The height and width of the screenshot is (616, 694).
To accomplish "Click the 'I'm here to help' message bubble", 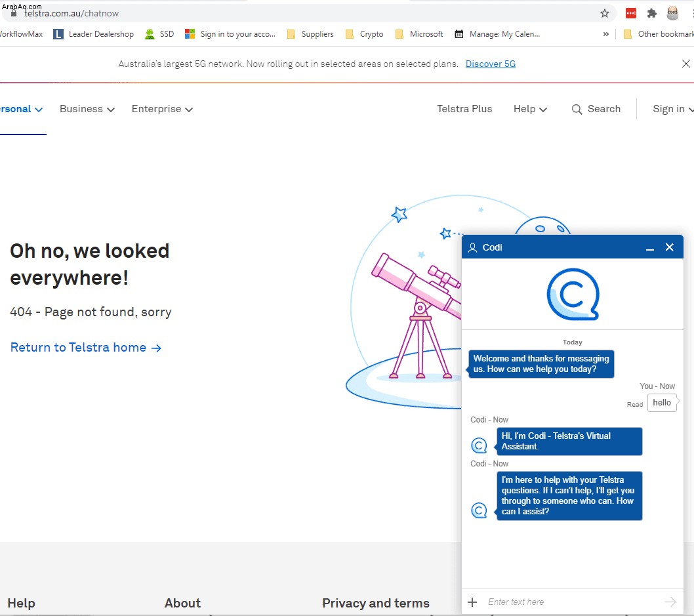I will 569,496.
